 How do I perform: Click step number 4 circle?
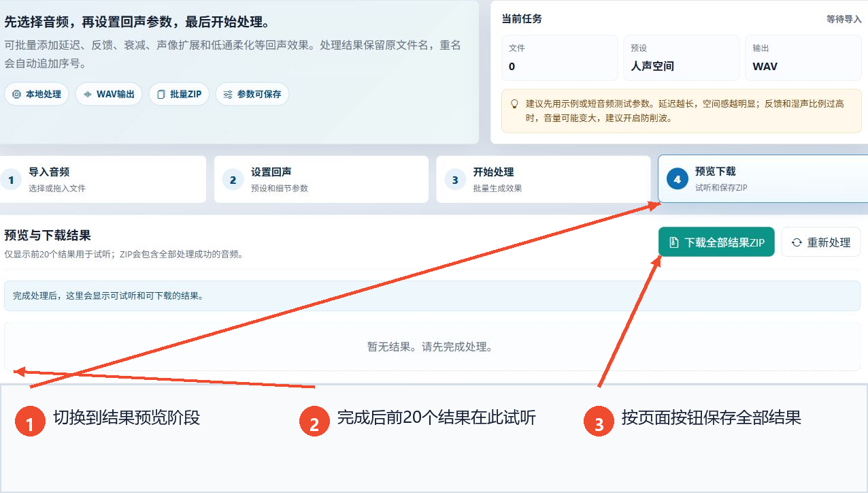coord(677,179)
